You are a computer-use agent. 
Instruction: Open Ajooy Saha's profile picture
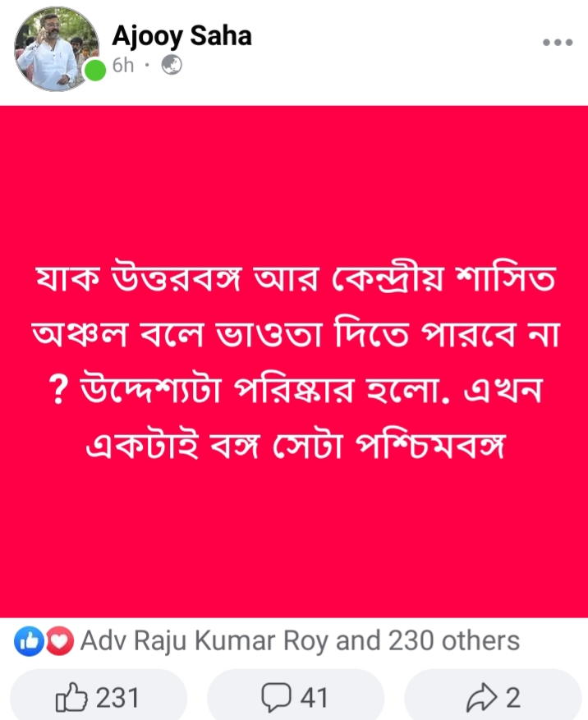pos(57,48)
